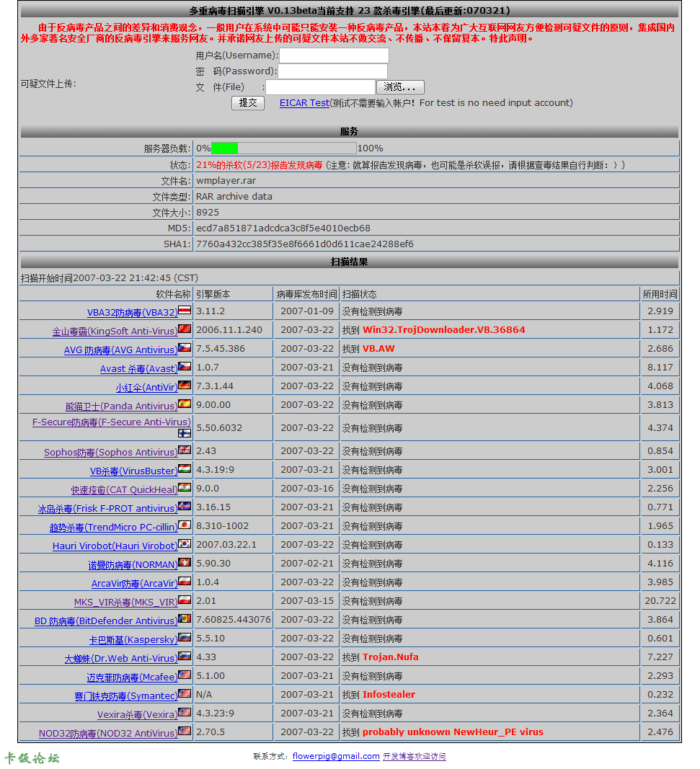Click the Spain flag beside Panda Antivirus
Viewport: 700px width, 769px height.
click(x=185, y=404)
